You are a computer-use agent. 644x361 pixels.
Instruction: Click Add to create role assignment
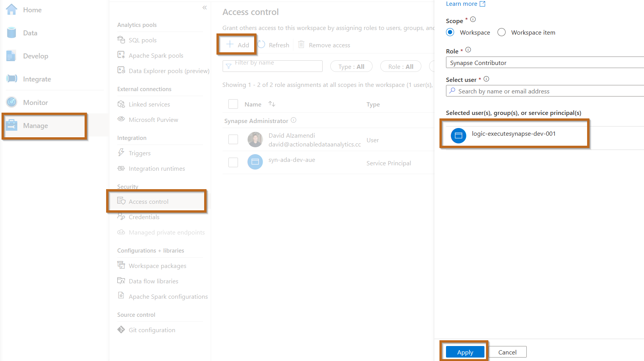(238, 45)
